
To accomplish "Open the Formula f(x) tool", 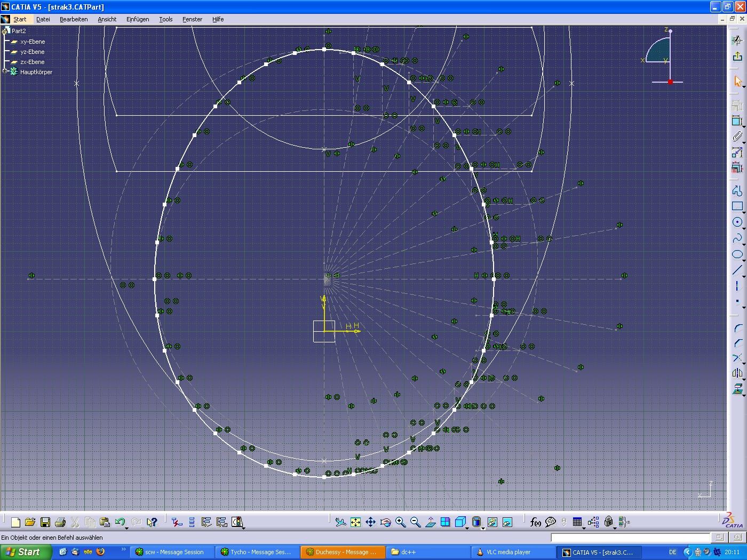I will [x=535, y=522].
